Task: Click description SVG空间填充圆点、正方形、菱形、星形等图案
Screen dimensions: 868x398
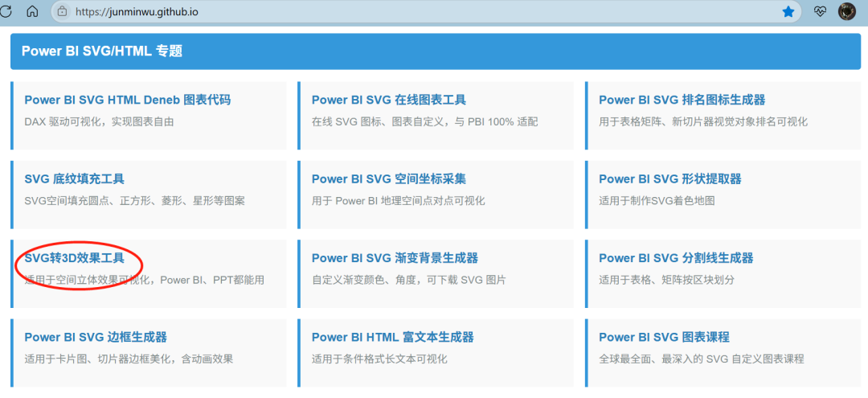Action: tap(134, 201)
